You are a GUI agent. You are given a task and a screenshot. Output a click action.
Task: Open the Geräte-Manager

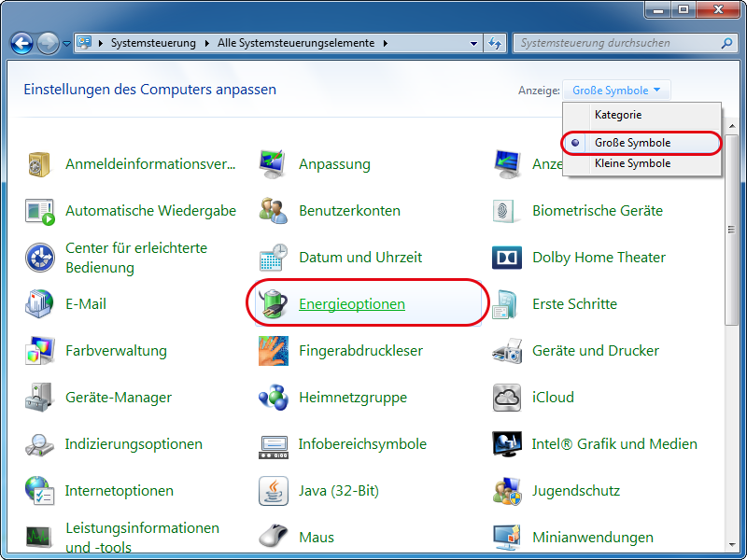click(118, 398)
